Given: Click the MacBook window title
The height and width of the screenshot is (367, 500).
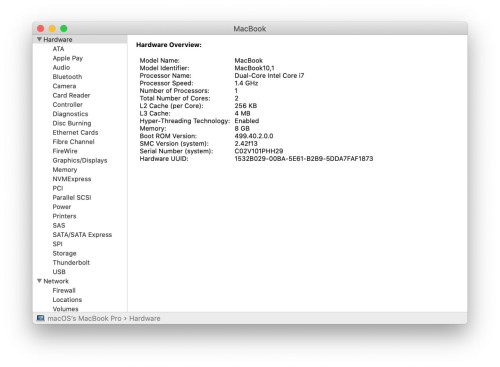Looking at the screenshot, I should [250, 29].
